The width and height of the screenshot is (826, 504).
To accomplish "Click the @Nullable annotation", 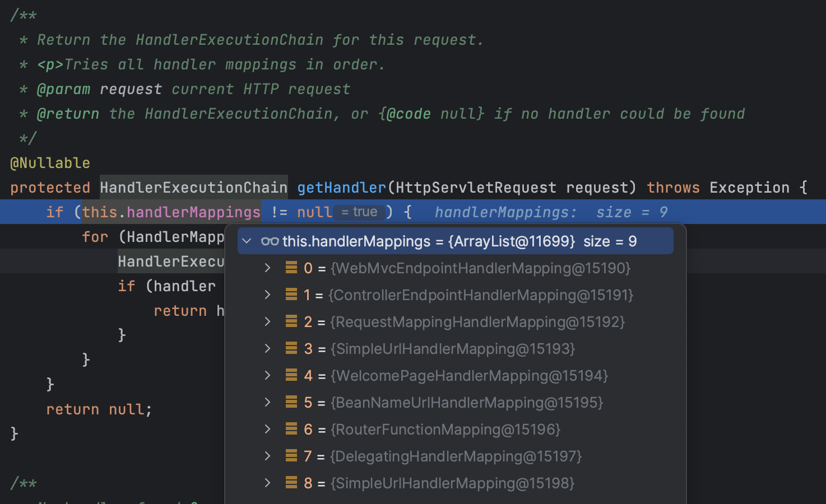I will point(50,163).
